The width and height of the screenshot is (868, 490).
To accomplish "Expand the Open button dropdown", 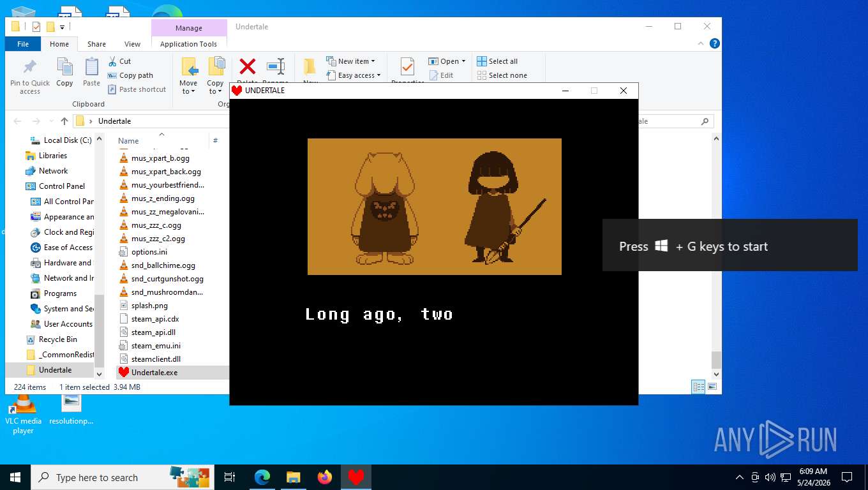I will [463, 61].
